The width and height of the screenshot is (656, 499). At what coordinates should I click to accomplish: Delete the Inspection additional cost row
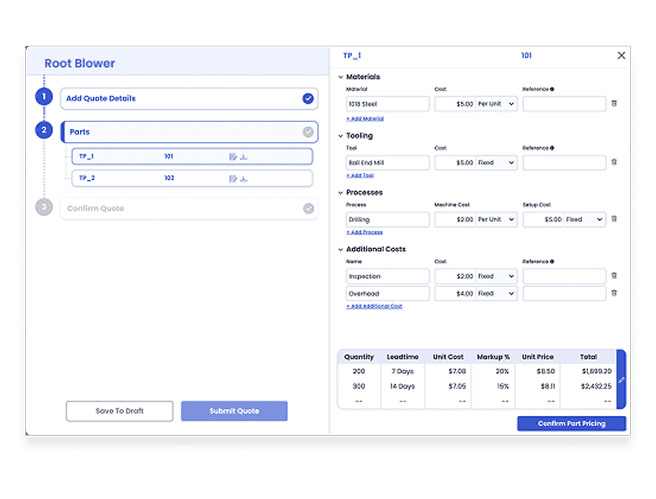614,276
